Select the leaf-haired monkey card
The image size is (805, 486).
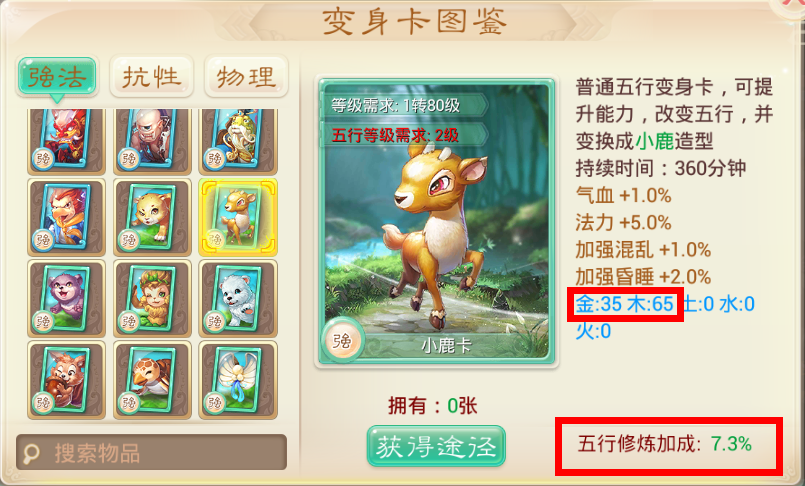click(152, 298)
